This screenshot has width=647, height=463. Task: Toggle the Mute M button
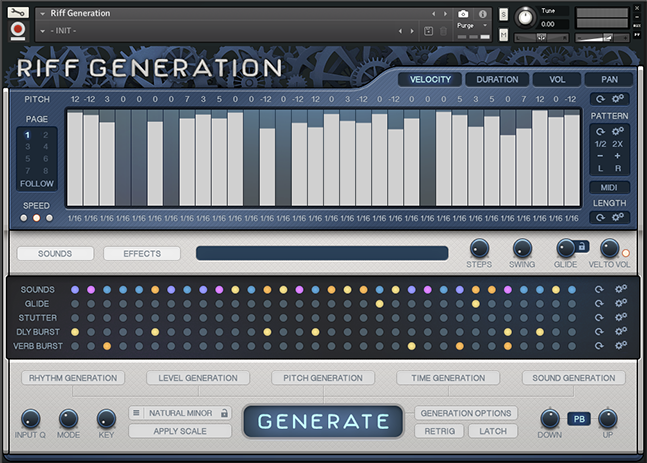pyautogui.click(x=503, y=35)
